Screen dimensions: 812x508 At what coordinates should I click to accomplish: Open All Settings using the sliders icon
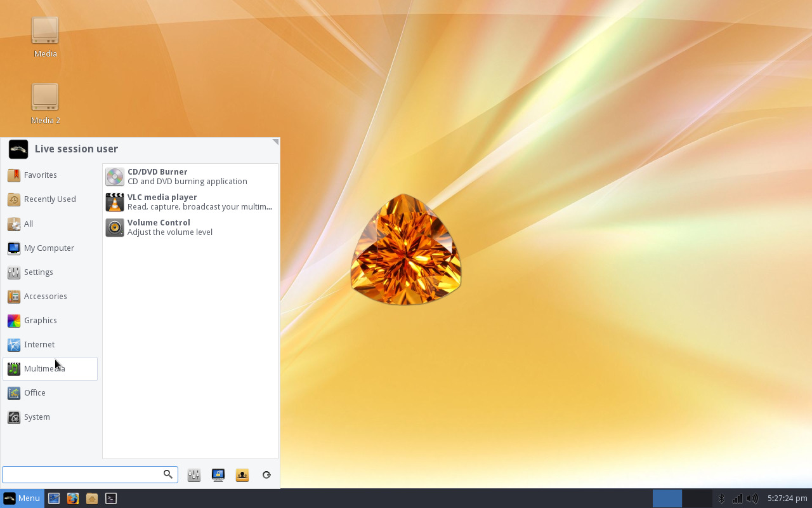(193, 474)
